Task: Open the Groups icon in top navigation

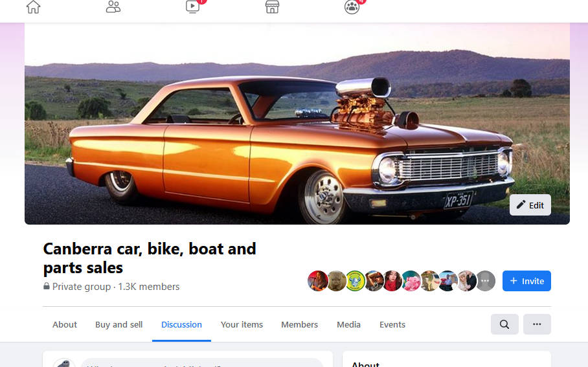Action: click(x=352, y=7)
